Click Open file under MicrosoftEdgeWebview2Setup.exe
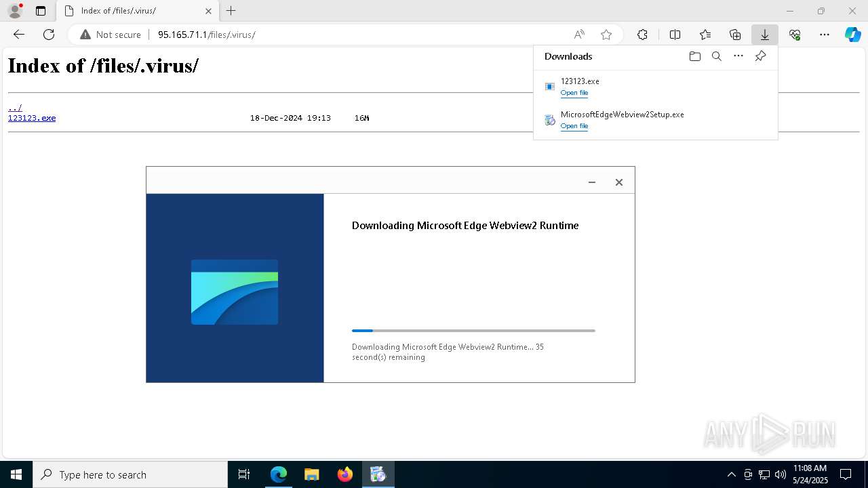 (574, 126)
